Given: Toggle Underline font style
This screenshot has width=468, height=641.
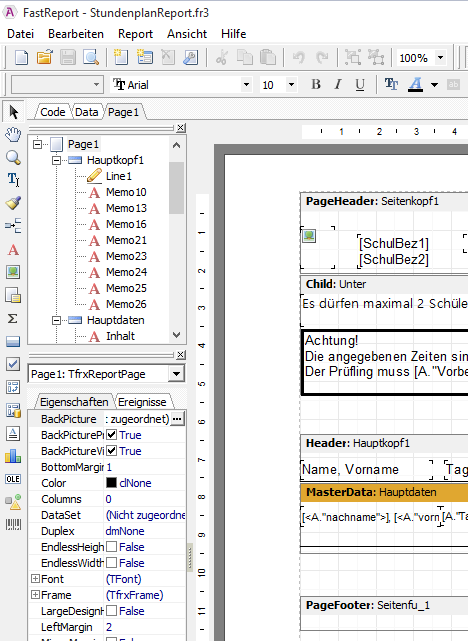Looking at the screenshot, I should click(360, 84).
